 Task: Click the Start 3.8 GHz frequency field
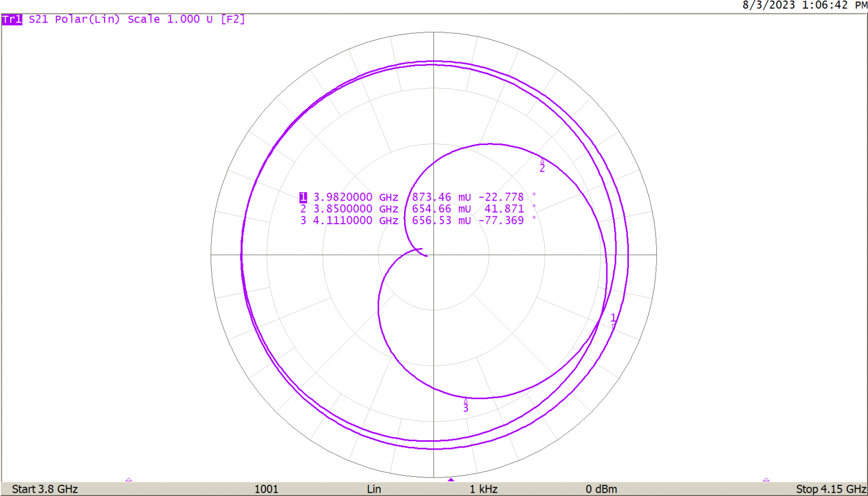[45, 489]
